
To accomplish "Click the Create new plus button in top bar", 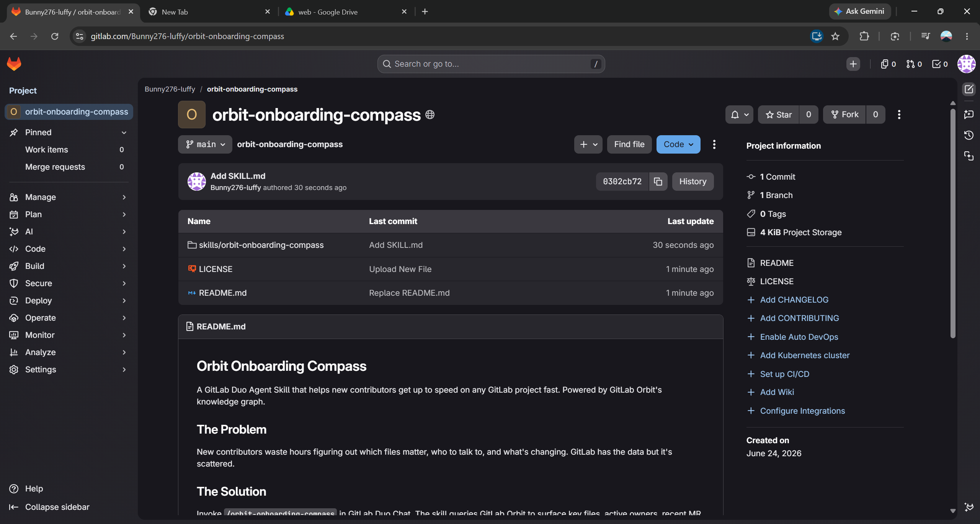I will click(853, 64).
